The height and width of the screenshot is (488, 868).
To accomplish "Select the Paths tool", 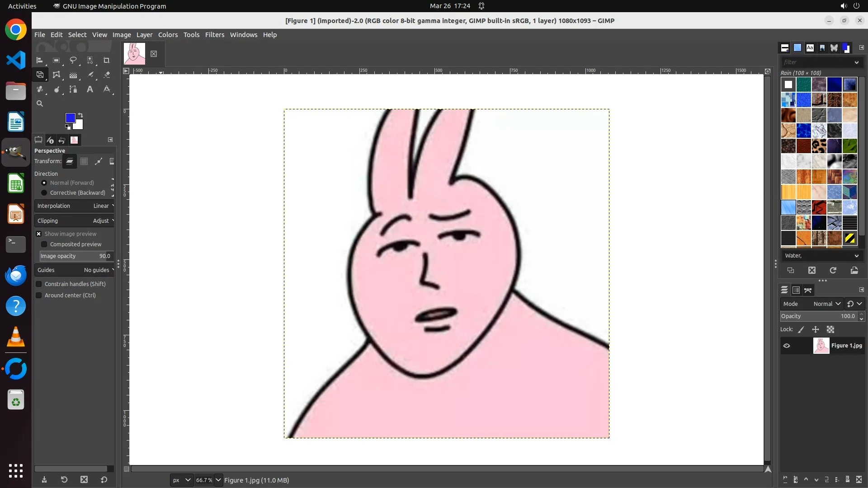I will coord(73,89).
